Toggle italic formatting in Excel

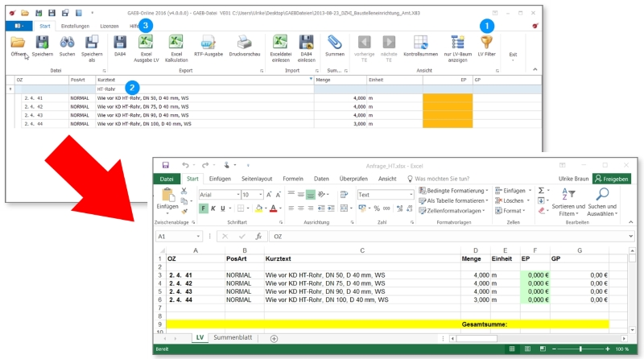[x=215, y=208]
